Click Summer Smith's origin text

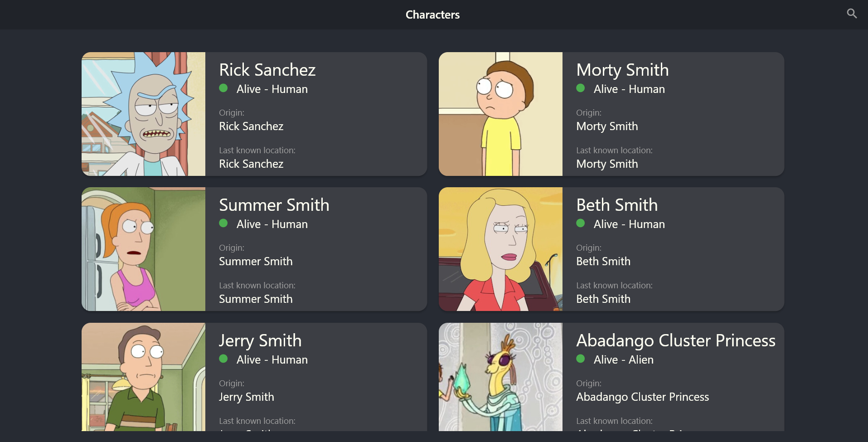(x=256, y=262)
